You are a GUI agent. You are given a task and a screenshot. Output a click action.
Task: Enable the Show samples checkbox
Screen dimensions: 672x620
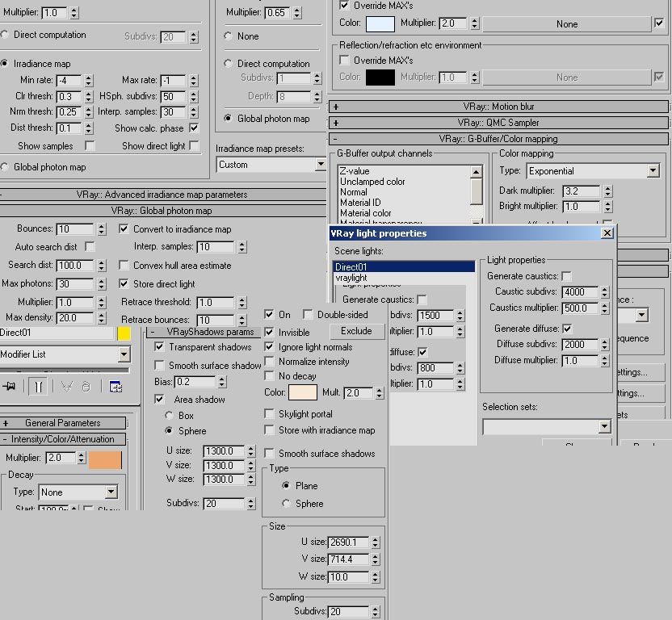[89, 145]
